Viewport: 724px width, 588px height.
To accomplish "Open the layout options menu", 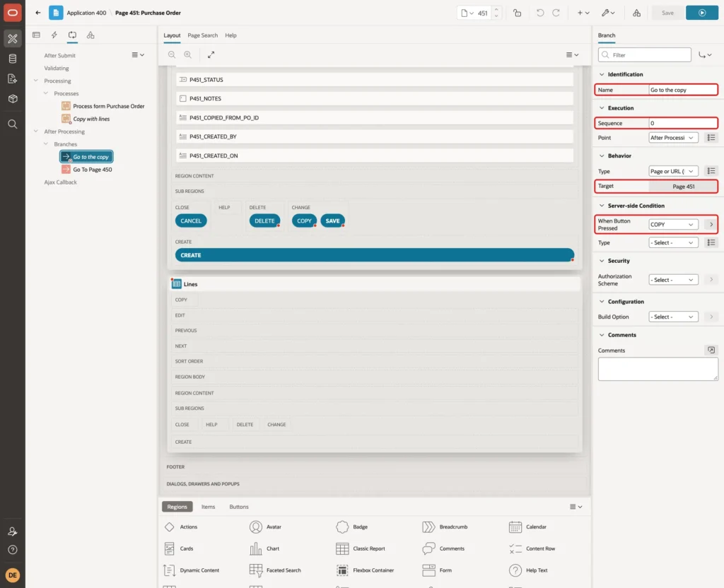I will [572, 54].
